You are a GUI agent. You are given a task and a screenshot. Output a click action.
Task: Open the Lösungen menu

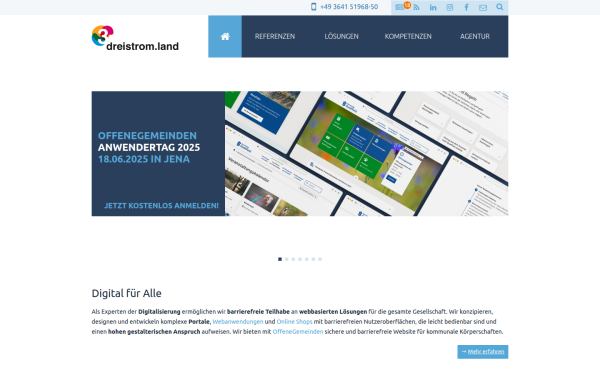(x=341, y=36)
